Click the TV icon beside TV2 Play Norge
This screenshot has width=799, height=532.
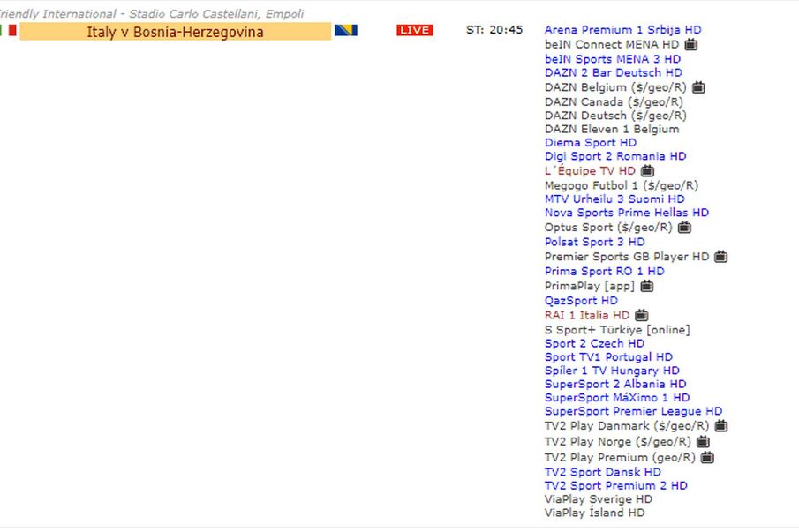point(703,442)
